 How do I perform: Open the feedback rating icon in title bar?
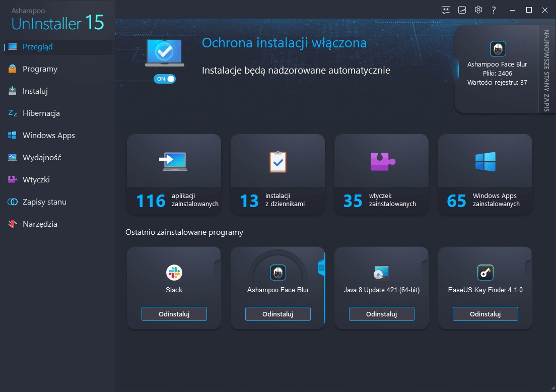click(x=446, y=10)
